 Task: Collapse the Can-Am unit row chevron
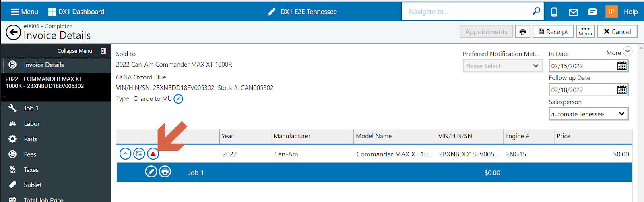click(x=125, y=154)
